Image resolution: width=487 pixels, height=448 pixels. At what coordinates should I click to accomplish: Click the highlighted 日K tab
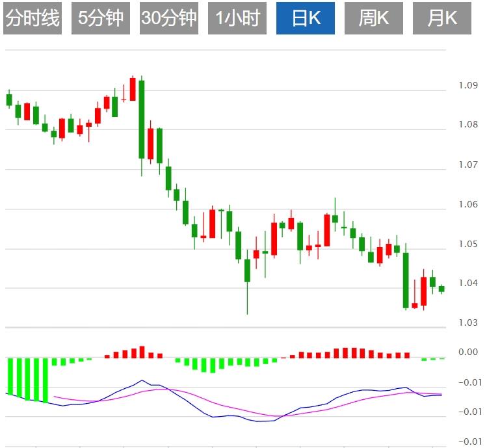tap(306, 18)
